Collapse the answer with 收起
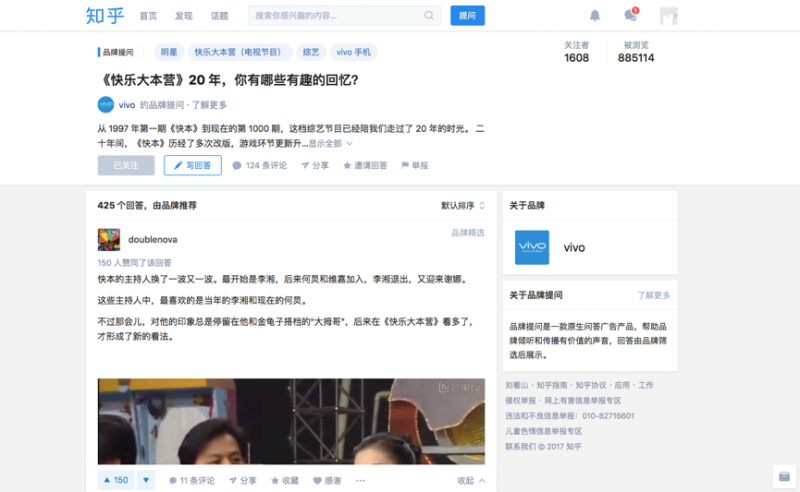The width and height of the screenshot is (800, 492). pos(471,481)
